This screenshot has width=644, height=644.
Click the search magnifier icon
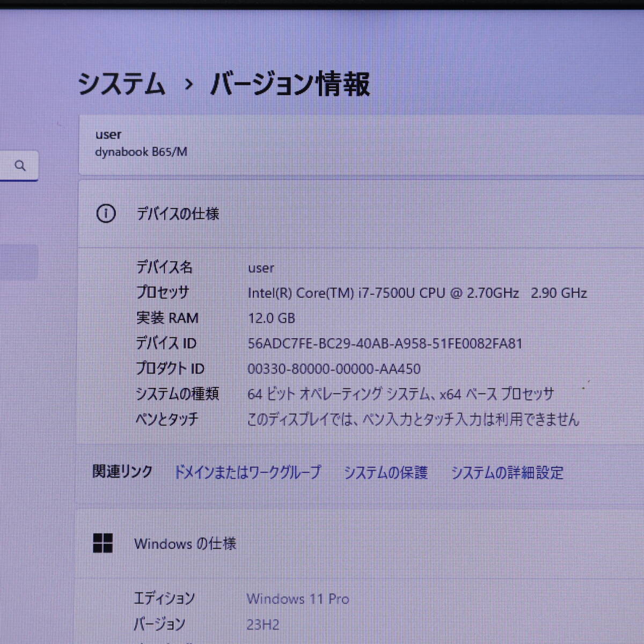pyautogui.click(x=20, y=166)
